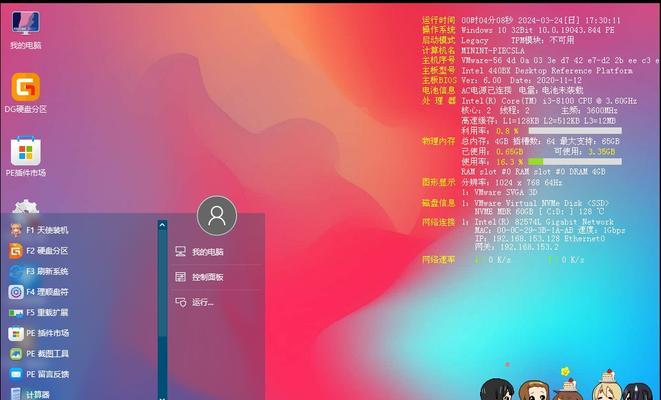This screenshot has height=400, width=661.
Task: Open PE 留言反馈 in the start menu
Action: tap(39, 374)
